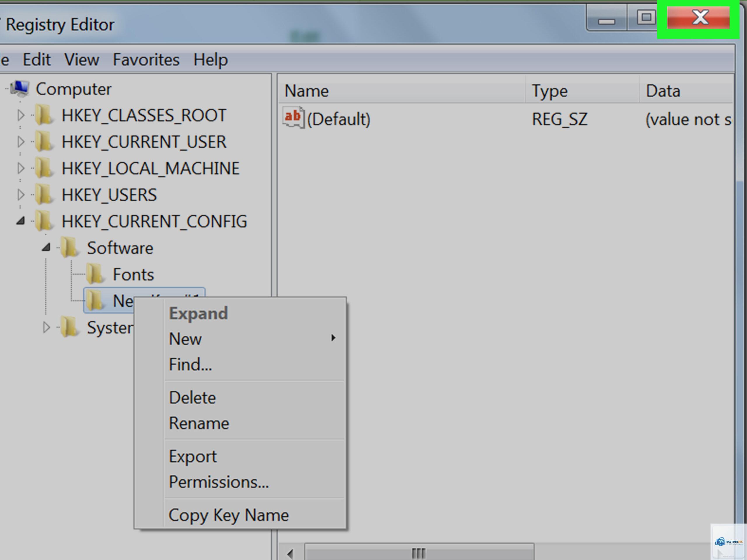Choose Permissions... in the context menu

point(256,482)
